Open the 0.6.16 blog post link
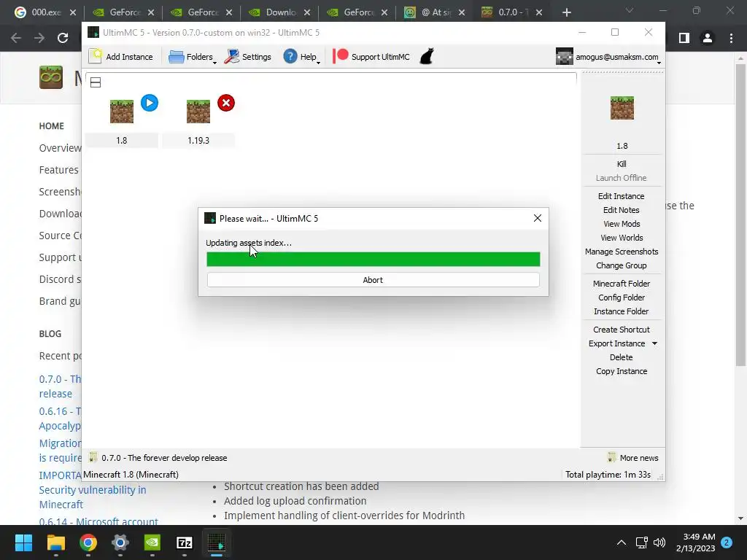This screenshot has height=560, width=747. [60, 419]
